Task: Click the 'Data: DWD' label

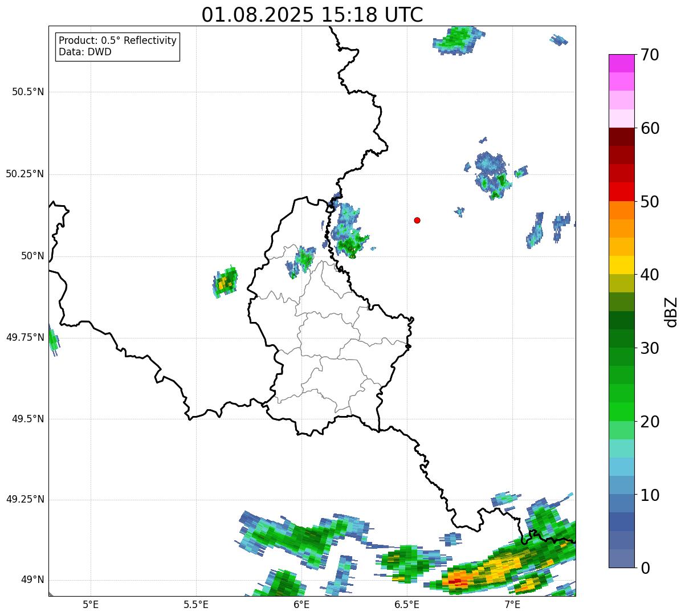Action: click(x=85, y=52)
